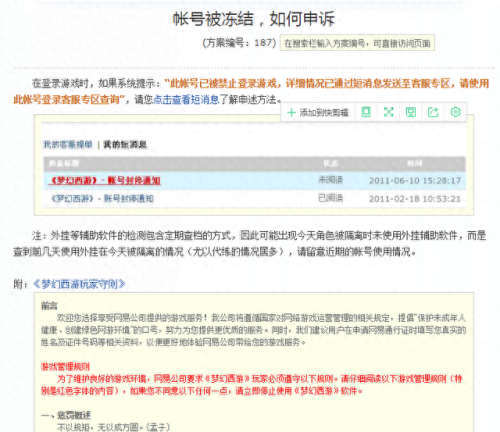Switch to the 我的短消息 tab

click(125, 144)
